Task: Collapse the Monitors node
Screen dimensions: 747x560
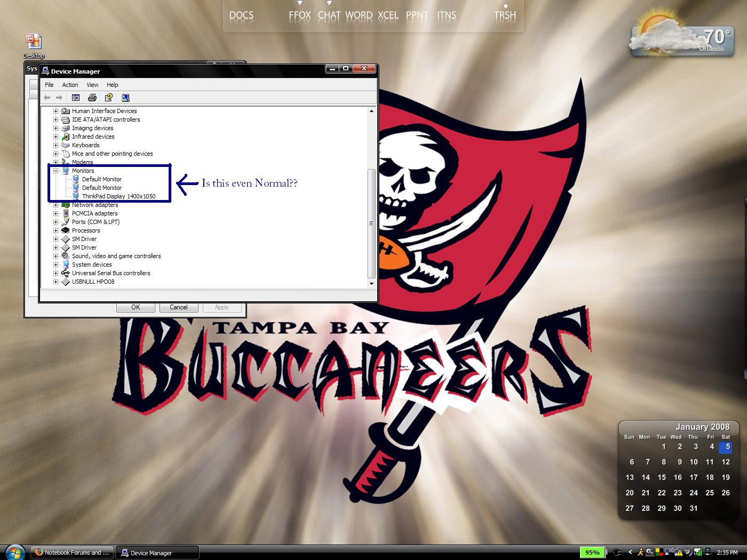Action: click(x=55, y=171)
